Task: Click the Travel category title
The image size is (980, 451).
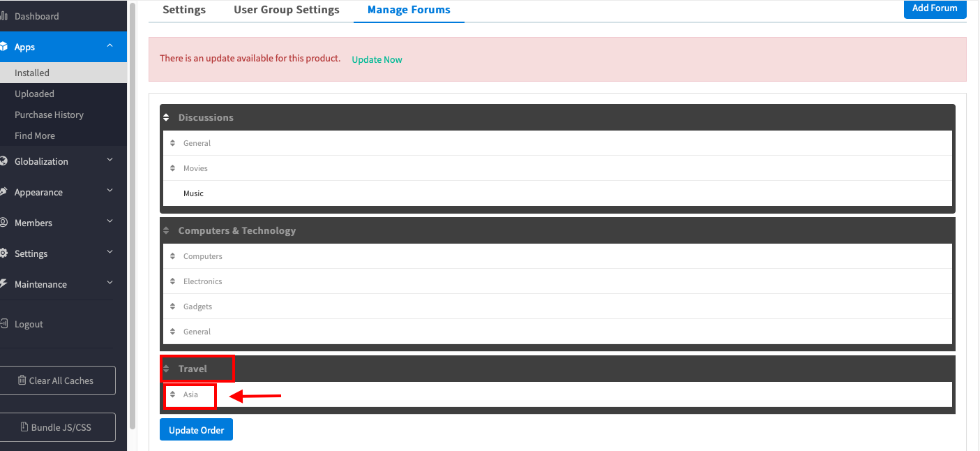Action: pos(193,369)
